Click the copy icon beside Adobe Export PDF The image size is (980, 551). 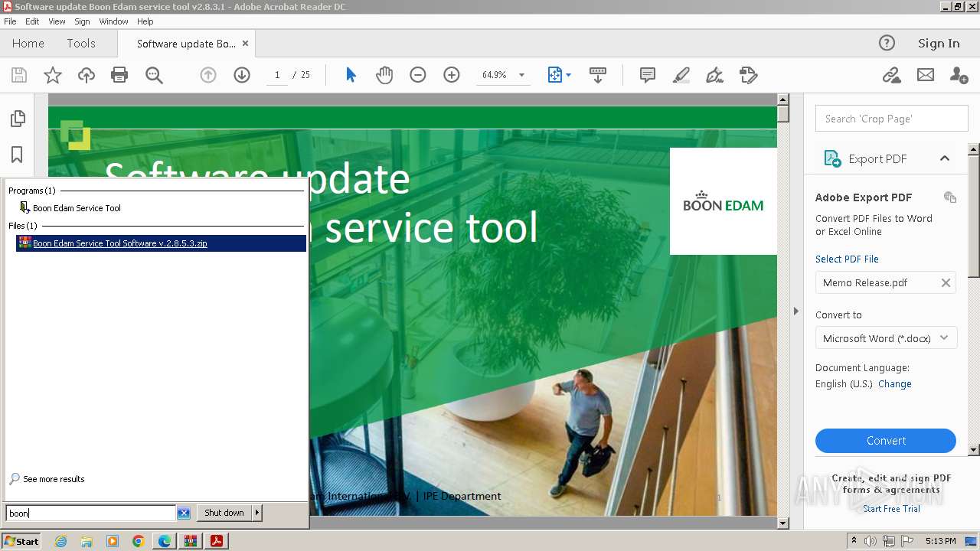(950, 197)
